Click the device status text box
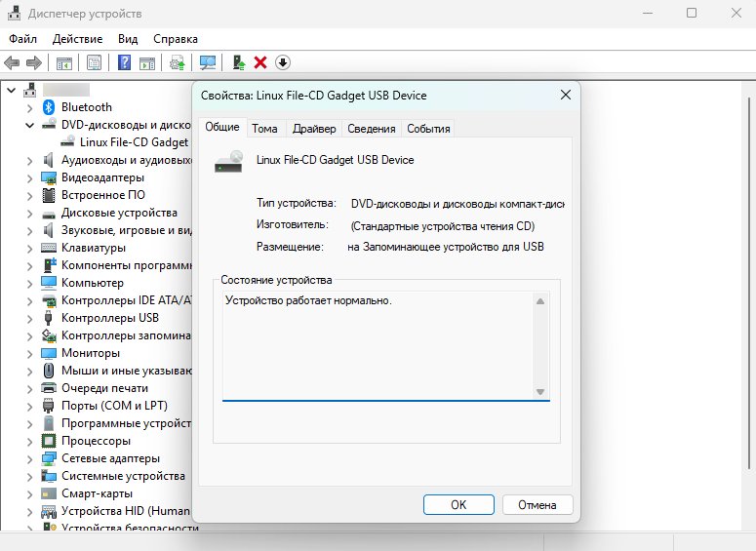 (x=385, y=345)
